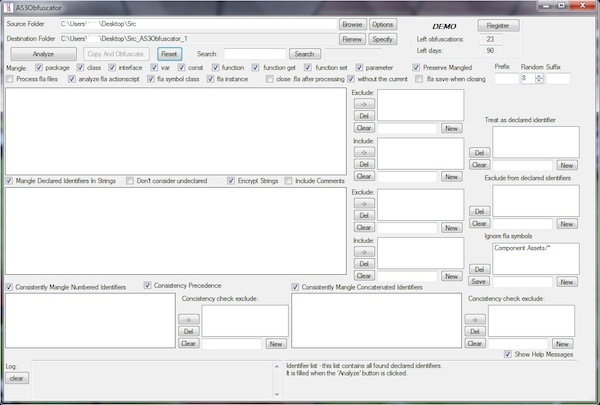Click New under Ignore fla symbols

pos(567,282)
